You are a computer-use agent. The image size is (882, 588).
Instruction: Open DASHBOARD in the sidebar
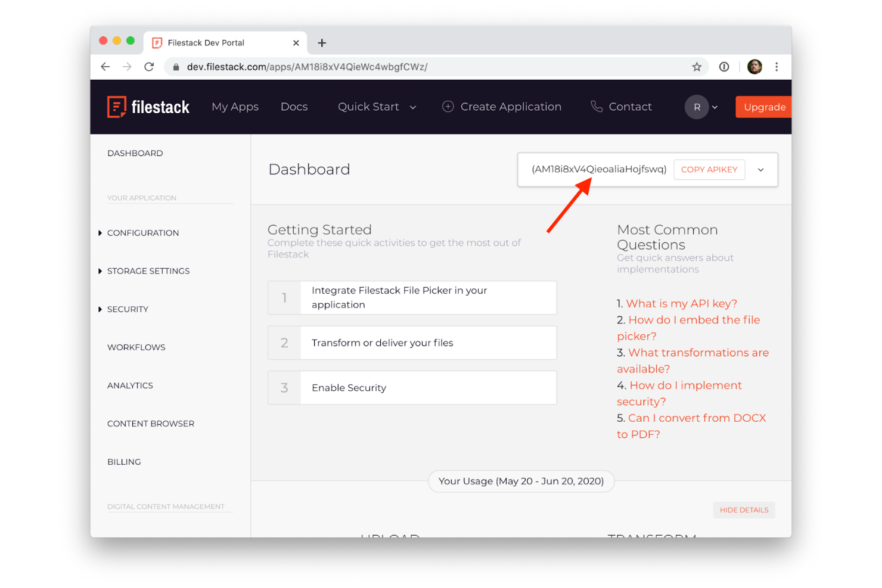(x=135, y=153)
